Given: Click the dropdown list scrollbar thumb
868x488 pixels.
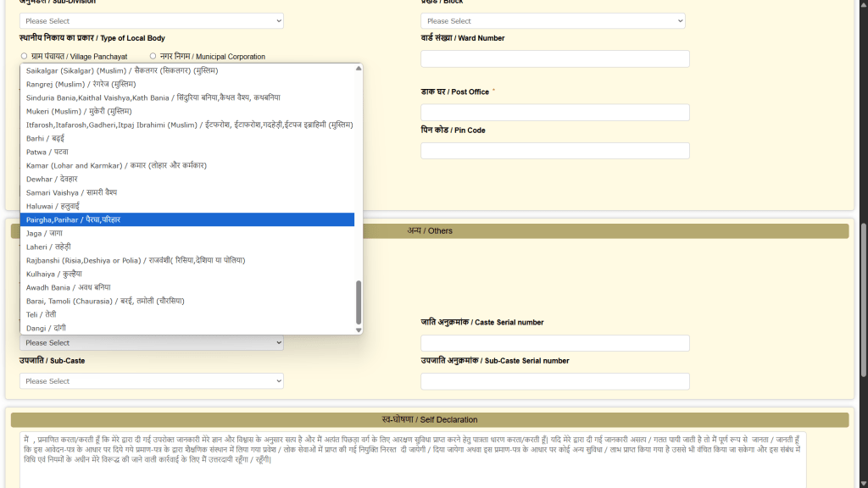Looking at the screenshot, I should click(359, 302).
